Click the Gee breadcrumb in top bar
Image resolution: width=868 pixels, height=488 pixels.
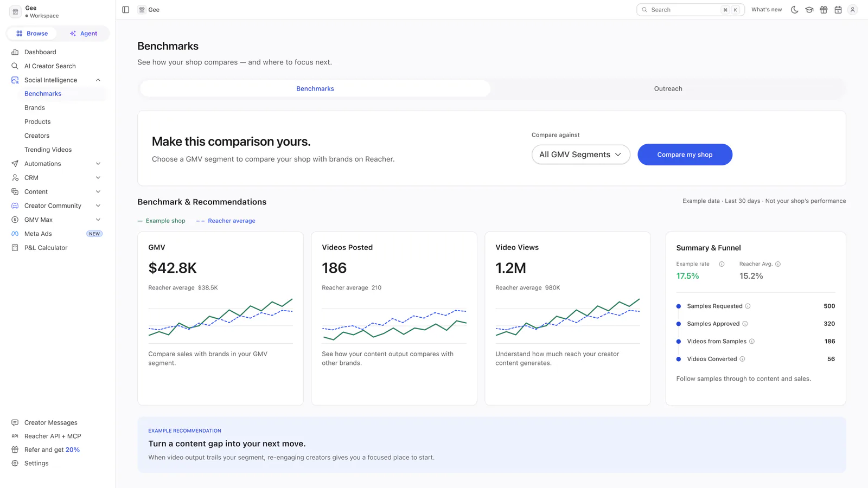(x=149, y=10)
